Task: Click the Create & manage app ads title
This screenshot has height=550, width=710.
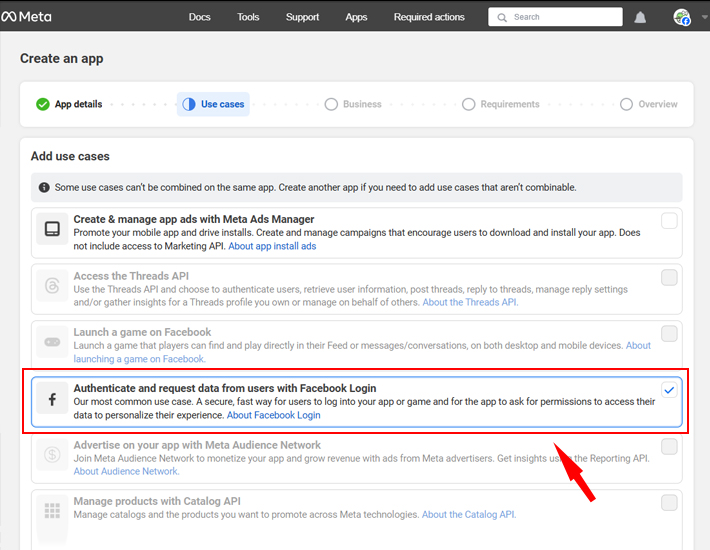Action: tap(194, 219)
